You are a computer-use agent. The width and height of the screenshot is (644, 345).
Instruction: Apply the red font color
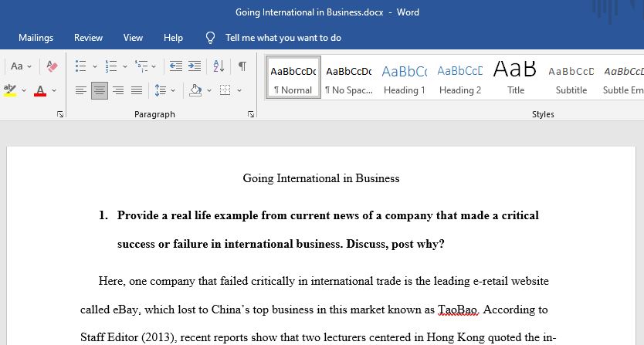pos(40,90)
